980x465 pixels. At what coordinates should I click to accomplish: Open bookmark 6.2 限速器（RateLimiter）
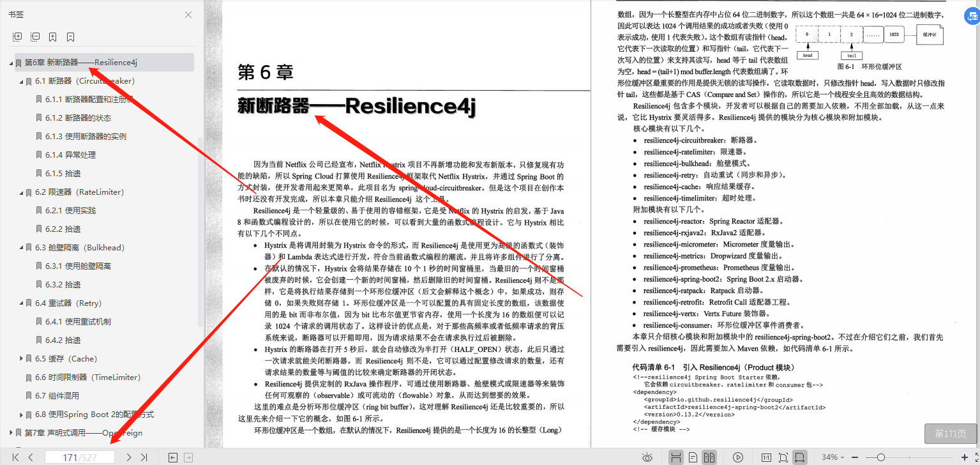click(80, 192)
